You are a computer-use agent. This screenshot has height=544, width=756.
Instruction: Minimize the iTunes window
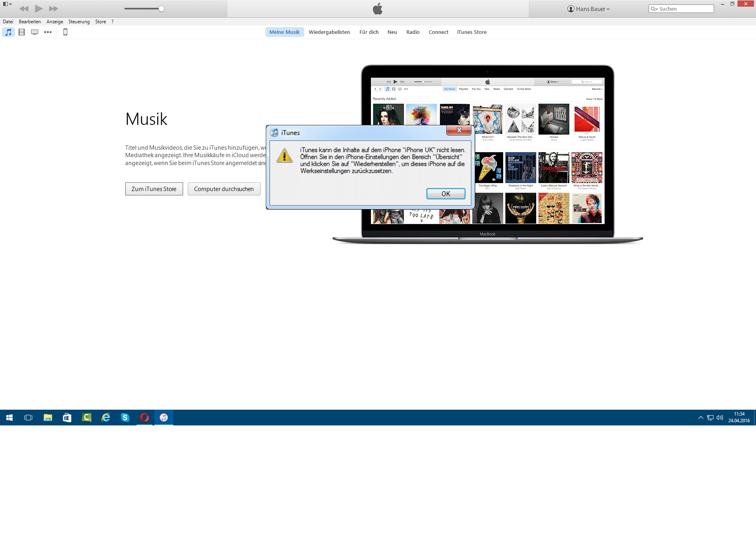723,4
